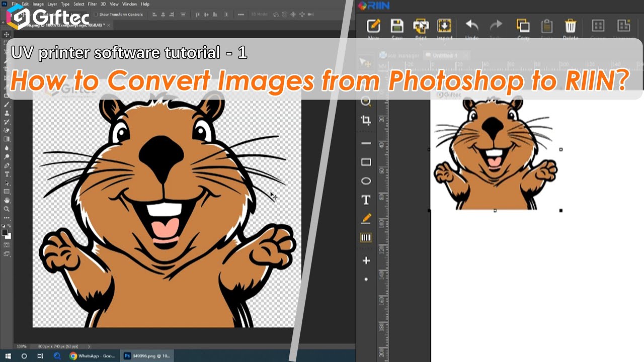Select the ellipse shape tool in RIIN

pos(366,181)
